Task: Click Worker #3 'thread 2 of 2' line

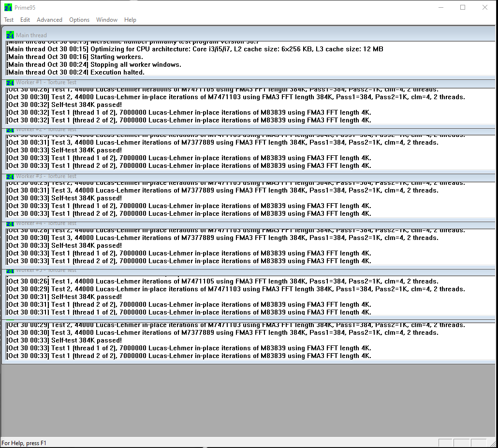Action: (x=189, y=213)
